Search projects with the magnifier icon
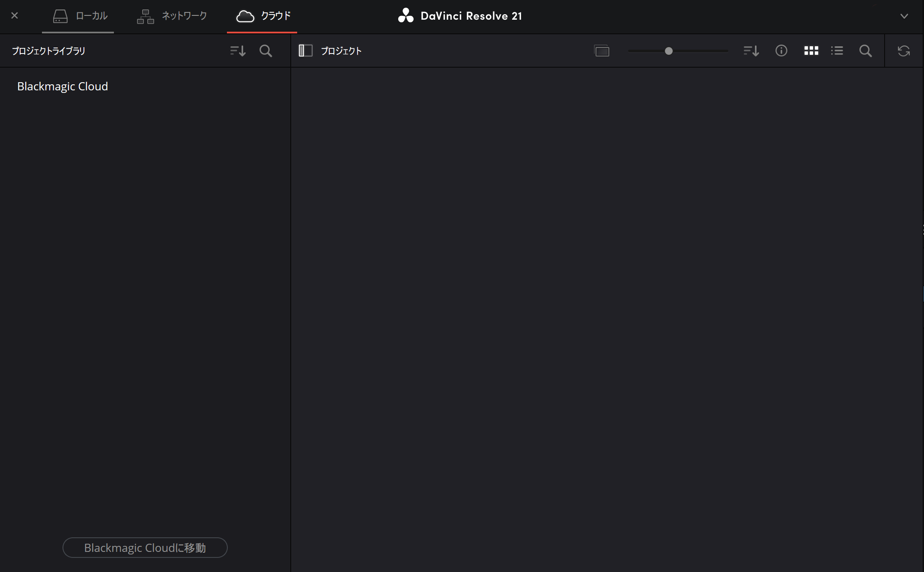This screenshot has height=572, width=924. (865, 51)
